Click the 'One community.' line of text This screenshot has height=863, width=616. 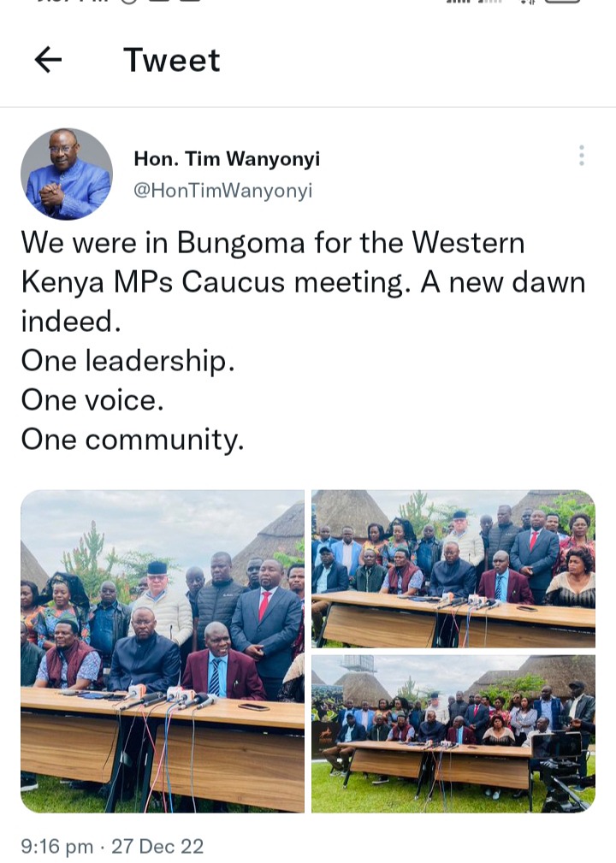pos(133,440)
